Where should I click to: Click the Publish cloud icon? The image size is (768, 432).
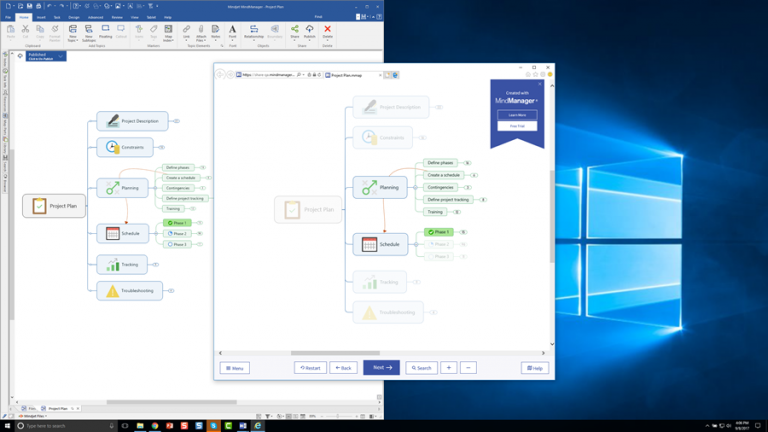(310, 31)
